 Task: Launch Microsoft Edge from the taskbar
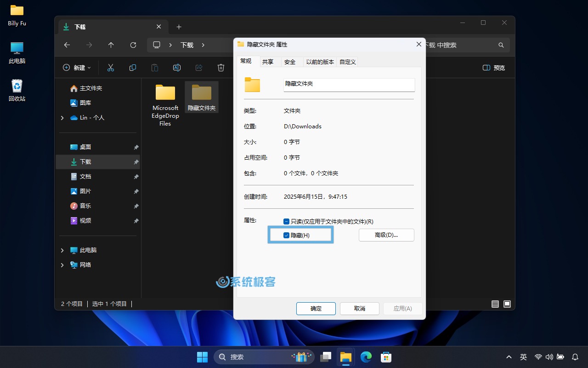[x=366, y=357]
